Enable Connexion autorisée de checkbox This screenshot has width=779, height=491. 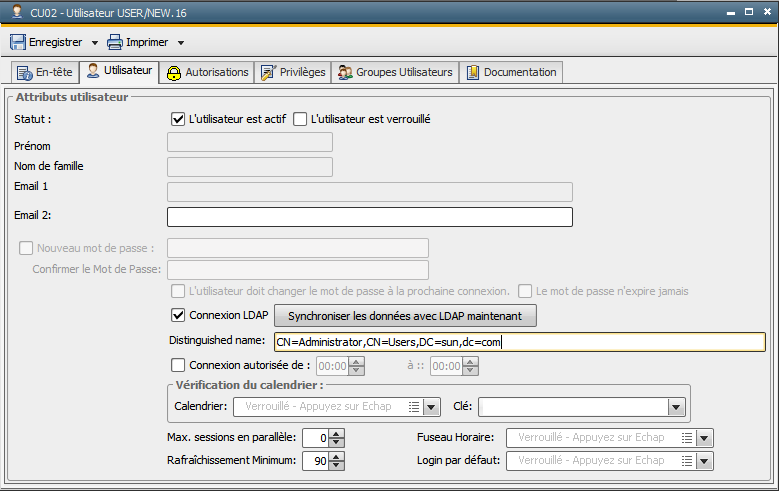pos(179,365)
